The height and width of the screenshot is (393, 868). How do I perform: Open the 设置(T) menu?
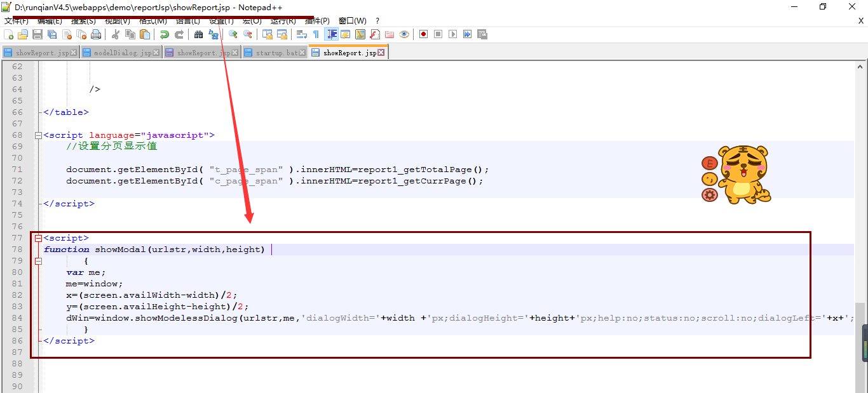pos(221,21)
